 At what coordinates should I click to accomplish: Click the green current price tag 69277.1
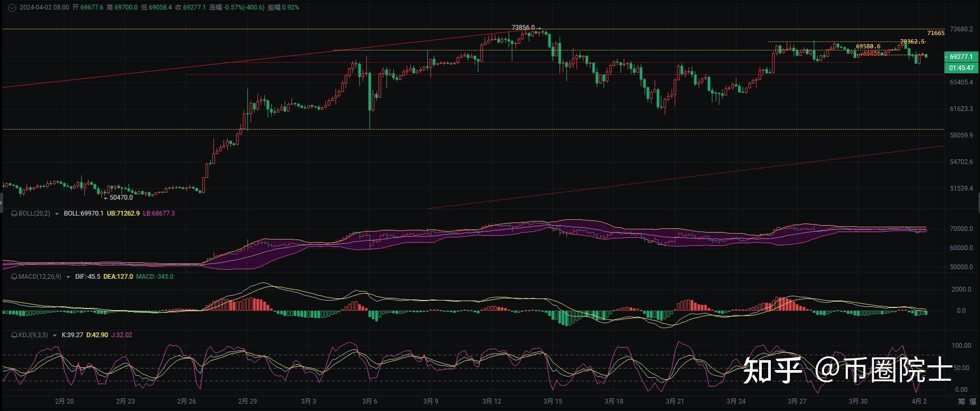[x=961, y=57]
